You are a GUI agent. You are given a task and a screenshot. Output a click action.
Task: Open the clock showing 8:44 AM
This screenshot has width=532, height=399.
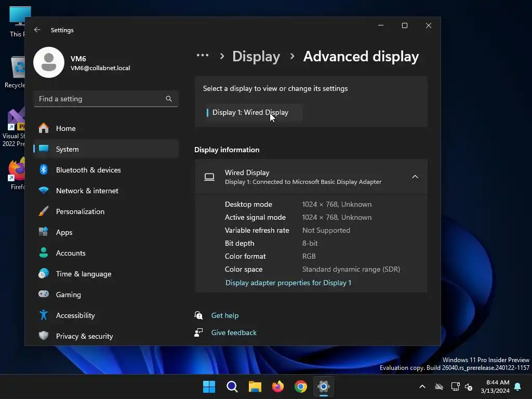(x=495, y=387)
